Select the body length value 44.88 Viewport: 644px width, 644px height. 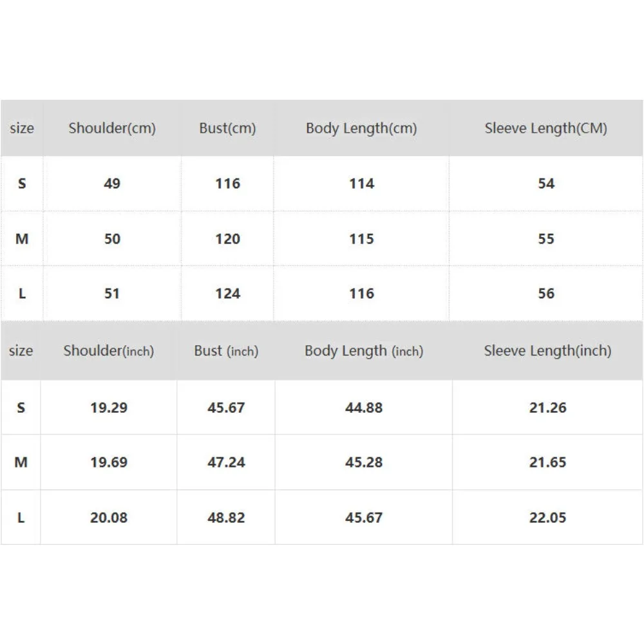click(364, 408)
